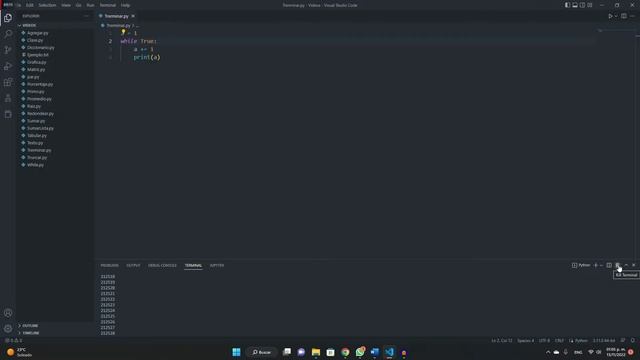Close the Treminar.py editor tab
Image resolution: width=640 pixels, height=360 pixels.
[133, 16]
